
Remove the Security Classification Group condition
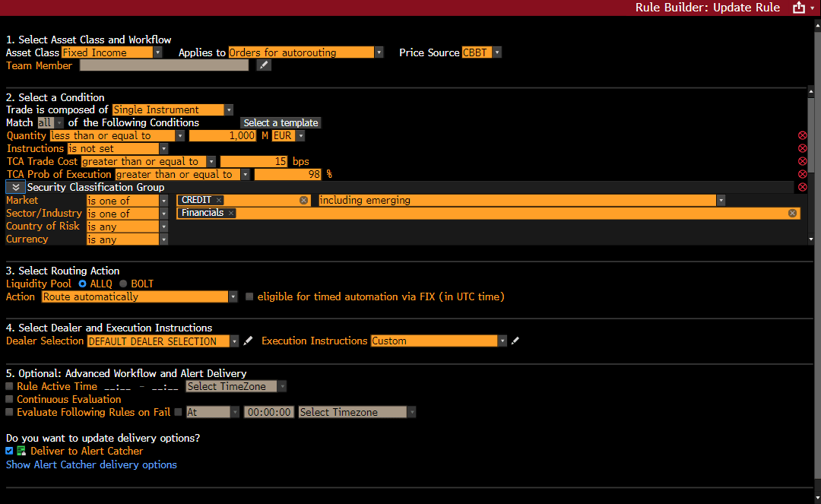(x=802, y=187)
